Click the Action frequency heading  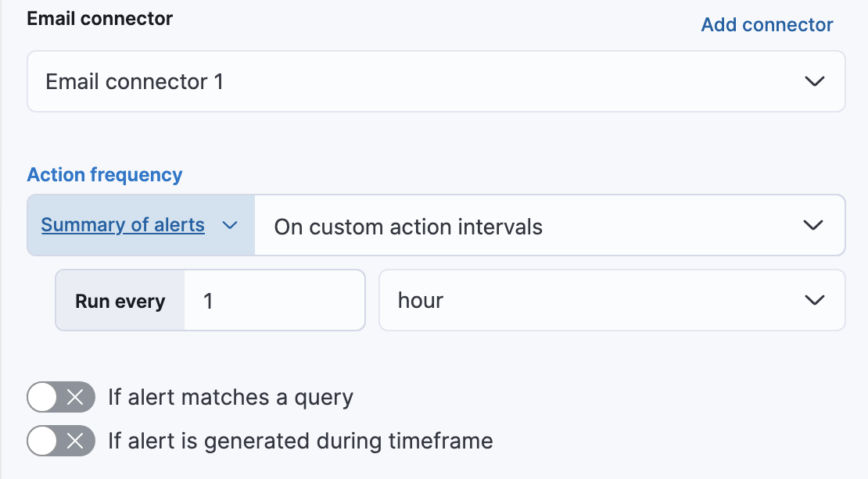104,174
